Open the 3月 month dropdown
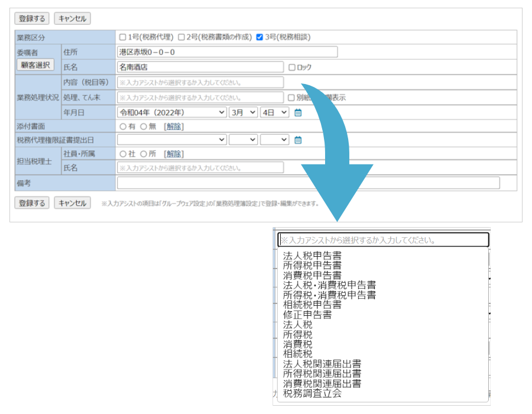The width and height of the screenshot is (532, 414). (243, 112)
